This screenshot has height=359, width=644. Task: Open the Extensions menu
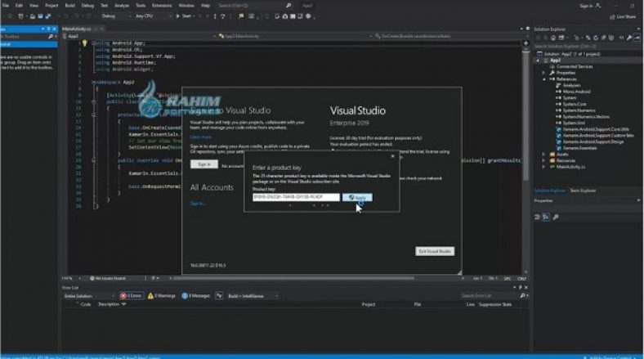(x=162, y=6)
